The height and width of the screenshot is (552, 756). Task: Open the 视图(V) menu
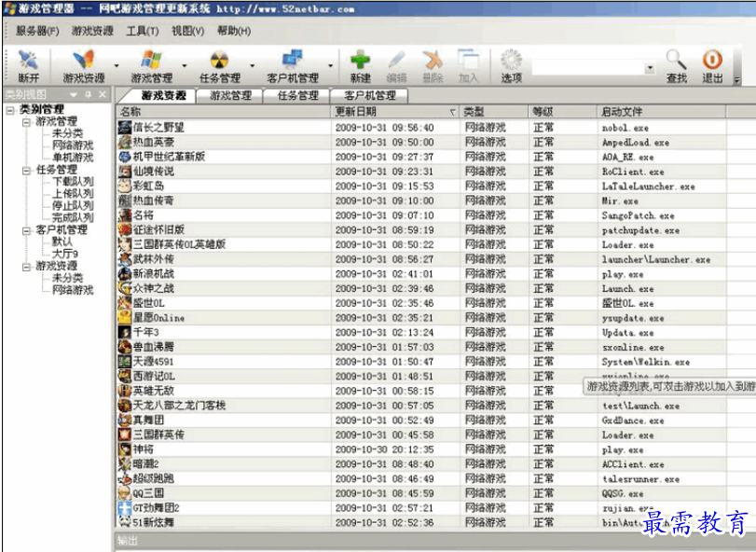tap(187, 31)
